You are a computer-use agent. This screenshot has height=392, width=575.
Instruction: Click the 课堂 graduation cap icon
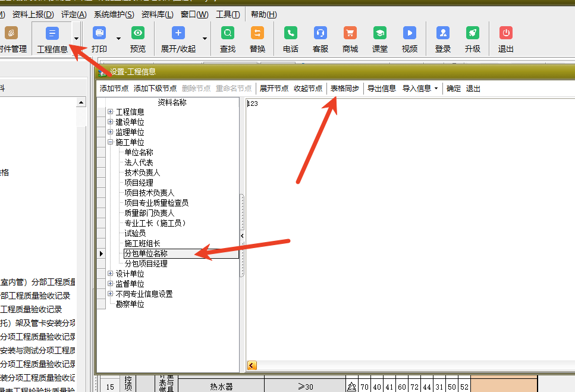coord(380,33)
